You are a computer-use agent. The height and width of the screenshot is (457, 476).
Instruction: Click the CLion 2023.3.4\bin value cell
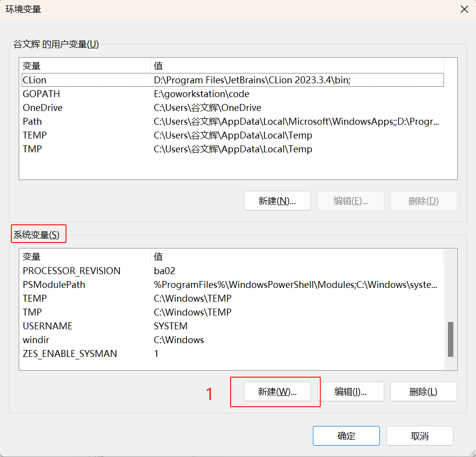click(x=252, y=80)
